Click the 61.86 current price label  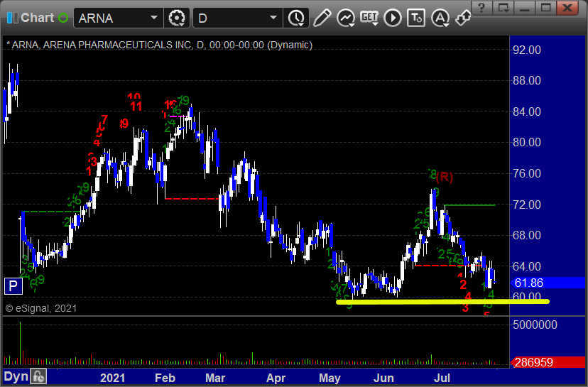(548, 283)
